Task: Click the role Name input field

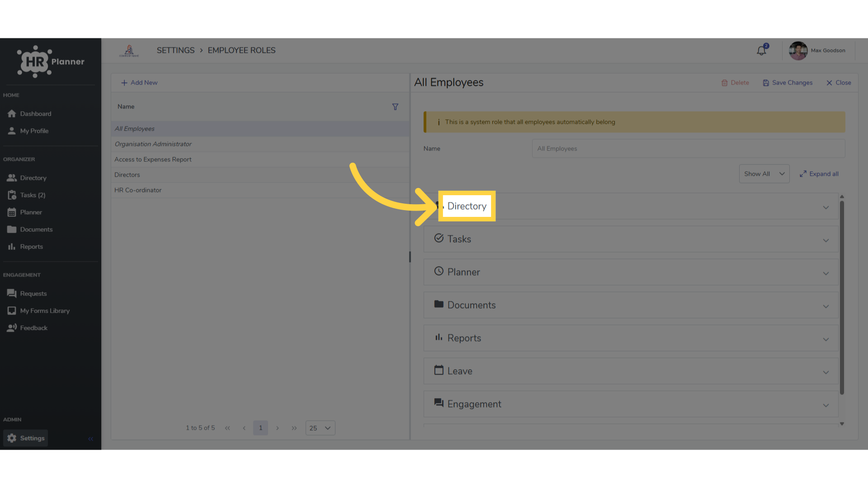Action: pos(689,149)
